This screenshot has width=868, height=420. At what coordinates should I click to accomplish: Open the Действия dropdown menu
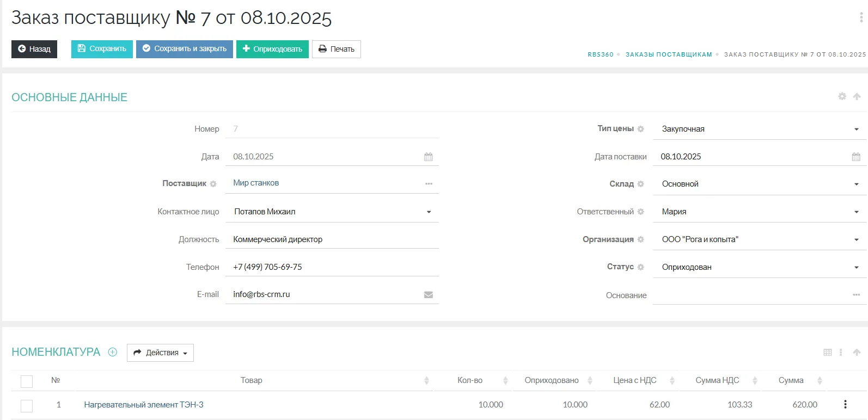pos(160,353)
